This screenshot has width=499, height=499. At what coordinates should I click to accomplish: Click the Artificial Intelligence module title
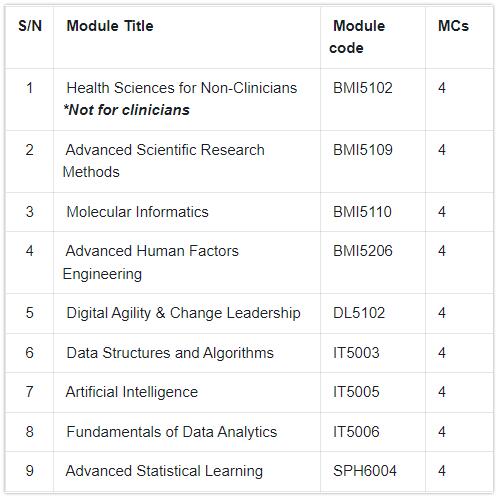132,392
